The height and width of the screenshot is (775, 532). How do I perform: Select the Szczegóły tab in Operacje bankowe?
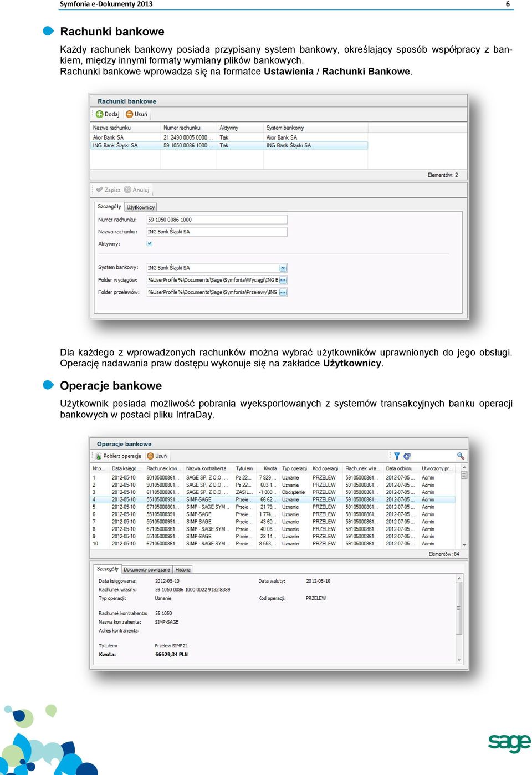pyautogui.click(x=108, y=569)
